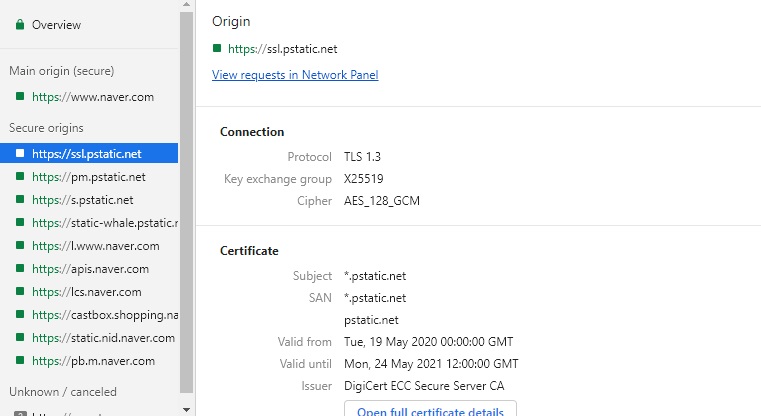Click the green lock icon beside Overview
This screenshot has height=416, width=761.
[x=20, y=24]
